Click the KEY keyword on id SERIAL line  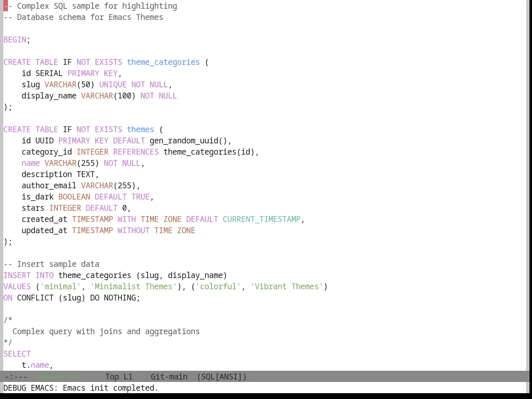(x=111, y=73)
